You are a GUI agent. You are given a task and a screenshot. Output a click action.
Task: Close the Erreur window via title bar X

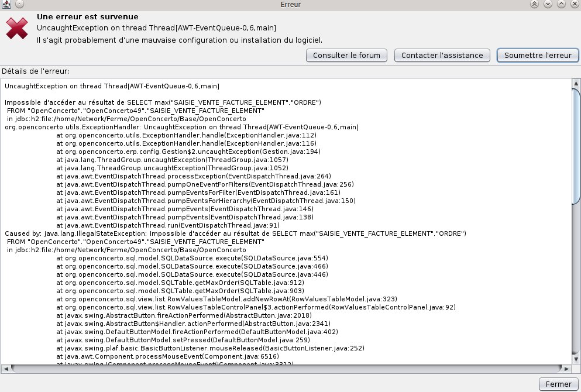point(574,4)
